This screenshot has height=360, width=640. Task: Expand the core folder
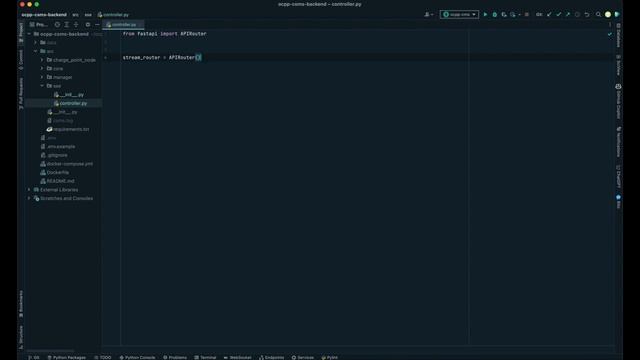42,68
